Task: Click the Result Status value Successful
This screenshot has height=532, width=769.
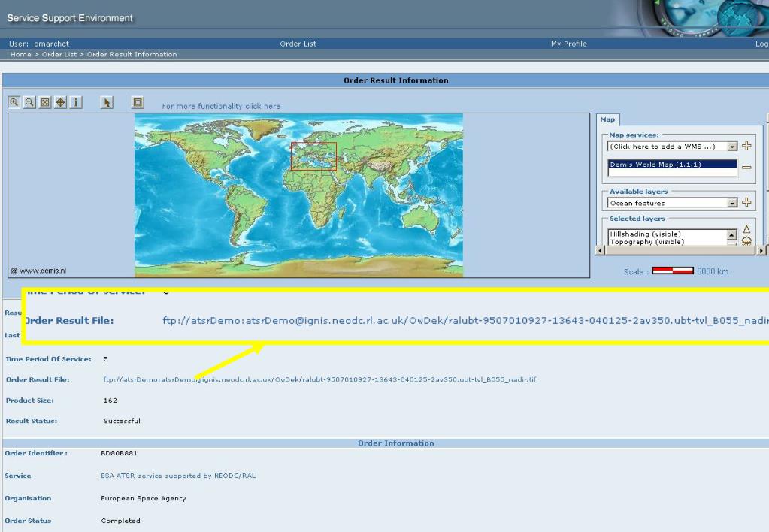Action: coord(122,421)
